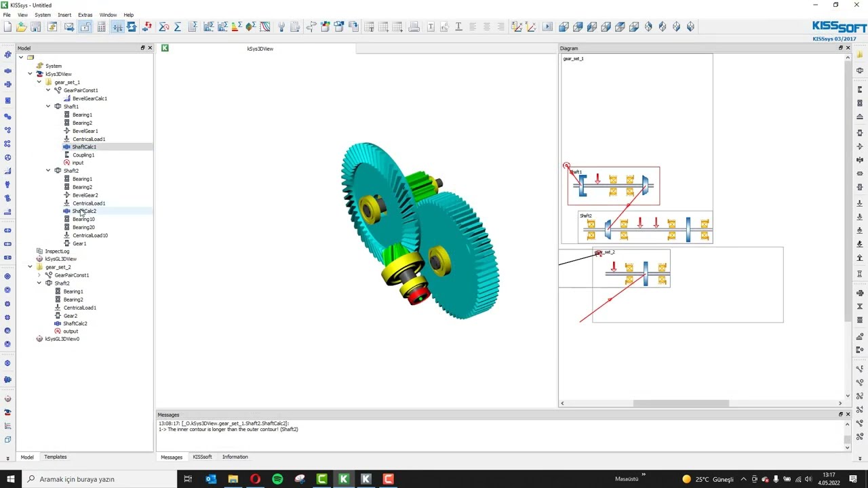Select the input element in the tree
This screenshot has height=488, width=868.
point(77,163)
